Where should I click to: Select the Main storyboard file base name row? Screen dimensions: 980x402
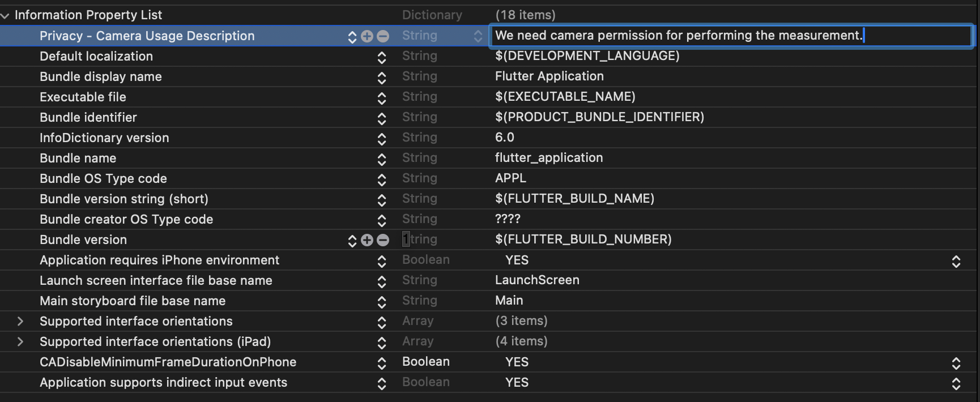tap(490, 301)
